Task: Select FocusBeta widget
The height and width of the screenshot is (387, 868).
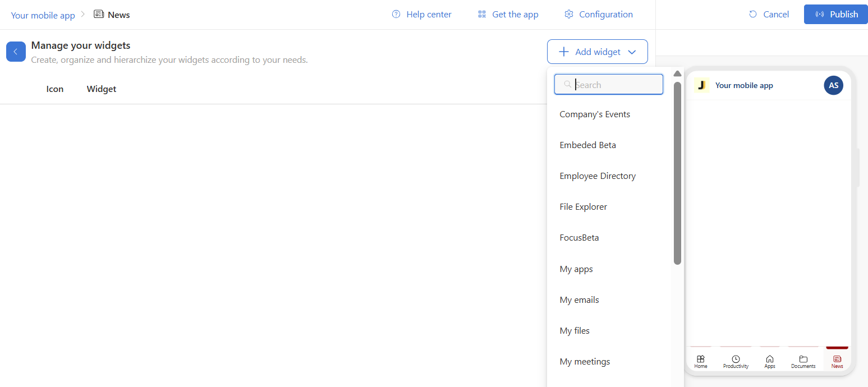Action: tap(579, 238)
